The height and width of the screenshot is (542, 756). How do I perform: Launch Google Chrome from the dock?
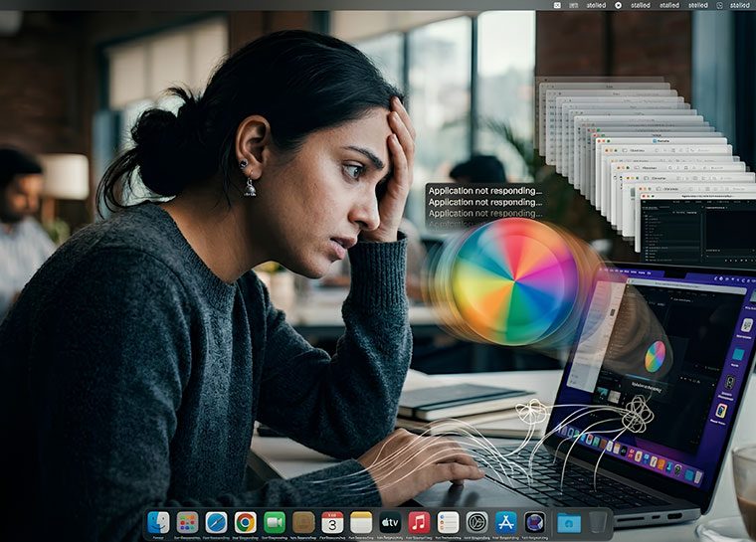[x=246, y=523]
